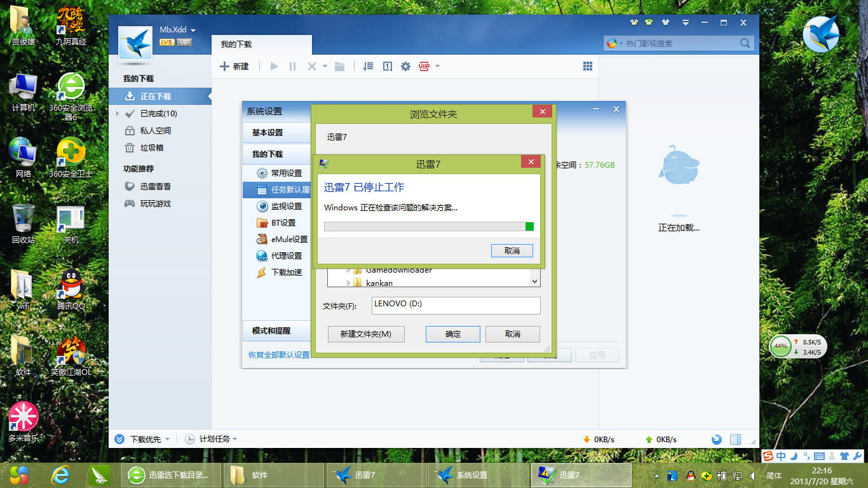Open 模式和提醒 section in 系统设置
Image resolution: width=868 pixels, height=488 pixels.
coord(276,331)
